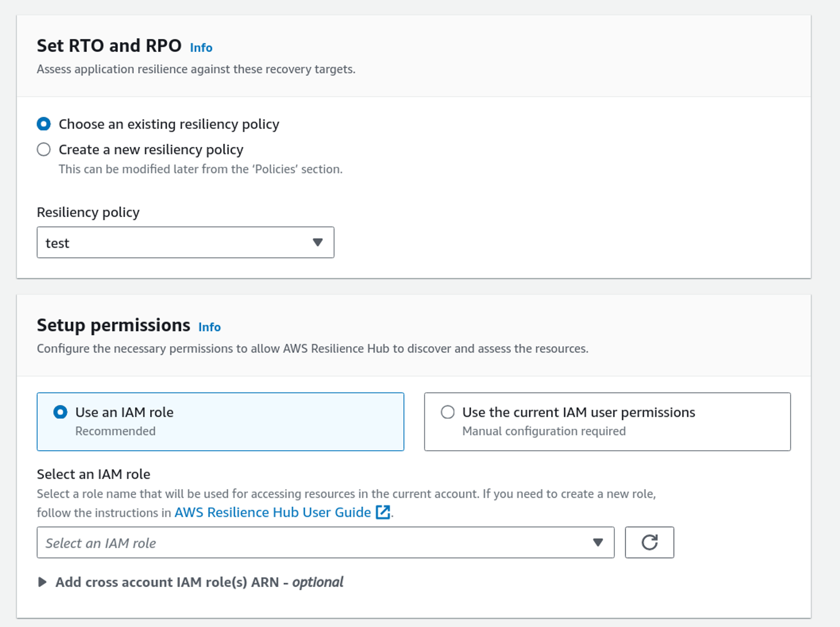This screenshot has width=840, height=627.
Task: Click the IAM role dropdown arrow icon
Action: pyautogui.click(x=598, y=542)
